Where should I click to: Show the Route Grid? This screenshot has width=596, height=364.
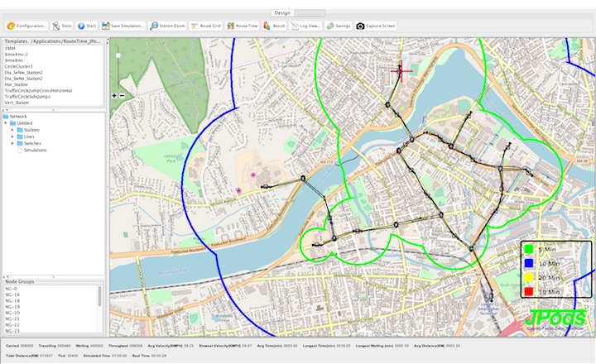coord(205,26)
